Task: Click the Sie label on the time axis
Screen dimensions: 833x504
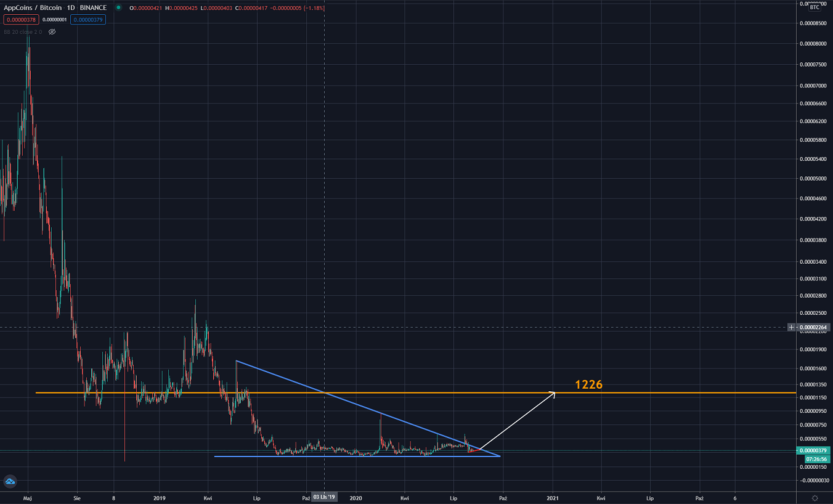Action: [77, 497]
